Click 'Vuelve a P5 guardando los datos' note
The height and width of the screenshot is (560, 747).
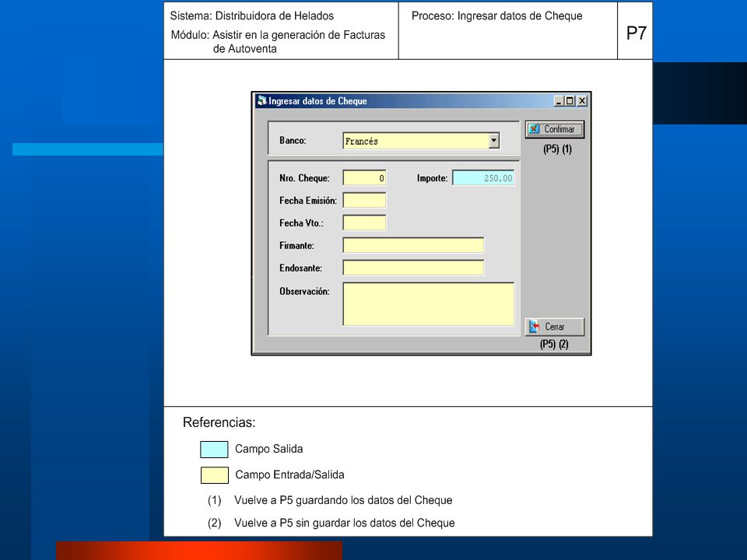[343, 500]
